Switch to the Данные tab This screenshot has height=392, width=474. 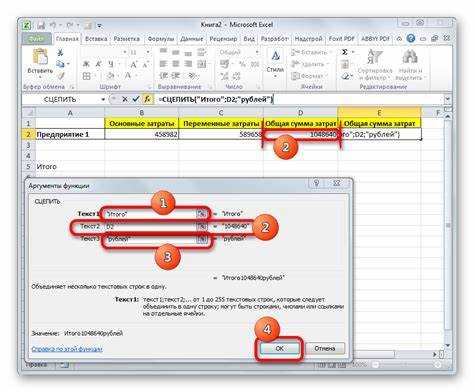click(x=192, y=39)
